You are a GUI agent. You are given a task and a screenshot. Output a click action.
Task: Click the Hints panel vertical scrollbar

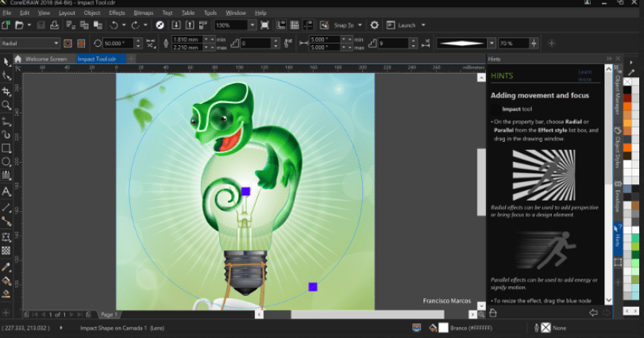(608, 185)
